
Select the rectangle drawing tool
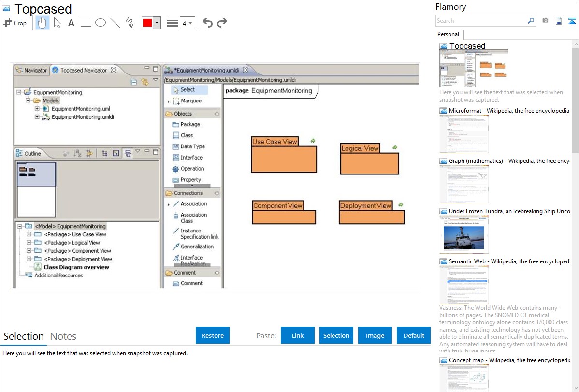[x=86, y=23]
